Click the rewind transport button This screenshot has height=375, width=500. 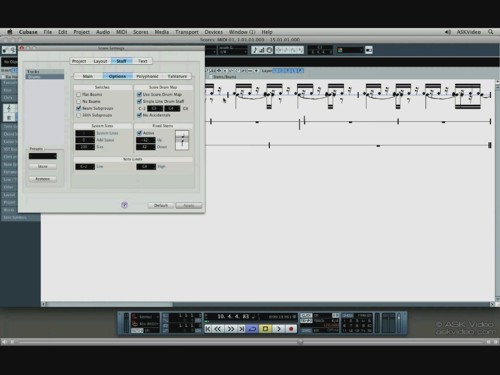point(218,329)
